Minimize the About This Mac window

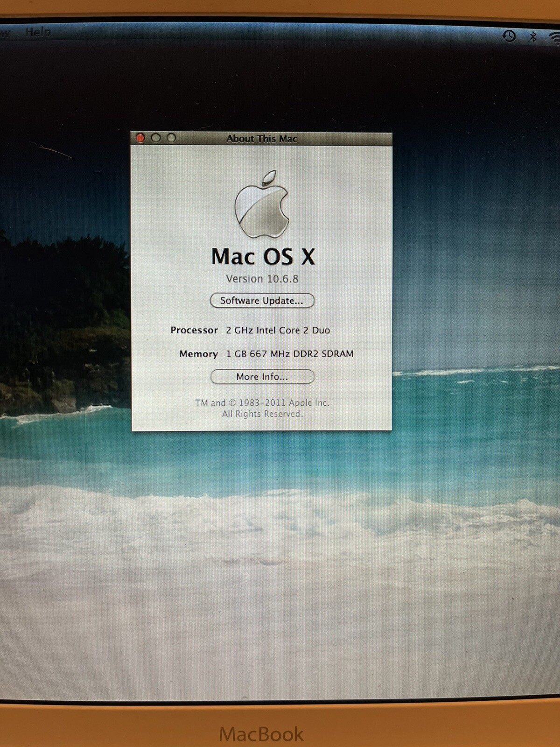[x=156, y=138]
